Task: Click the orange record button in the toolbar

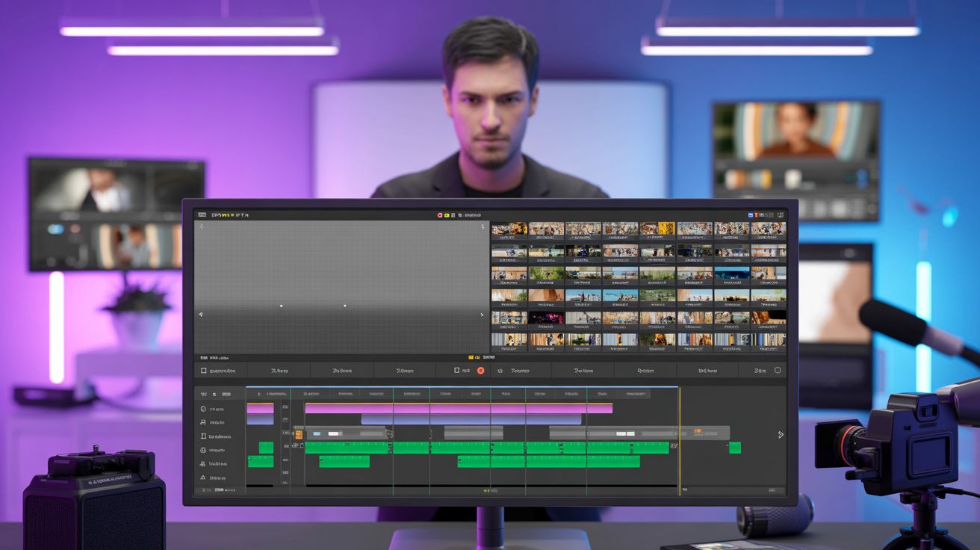Action: point(480,371)
